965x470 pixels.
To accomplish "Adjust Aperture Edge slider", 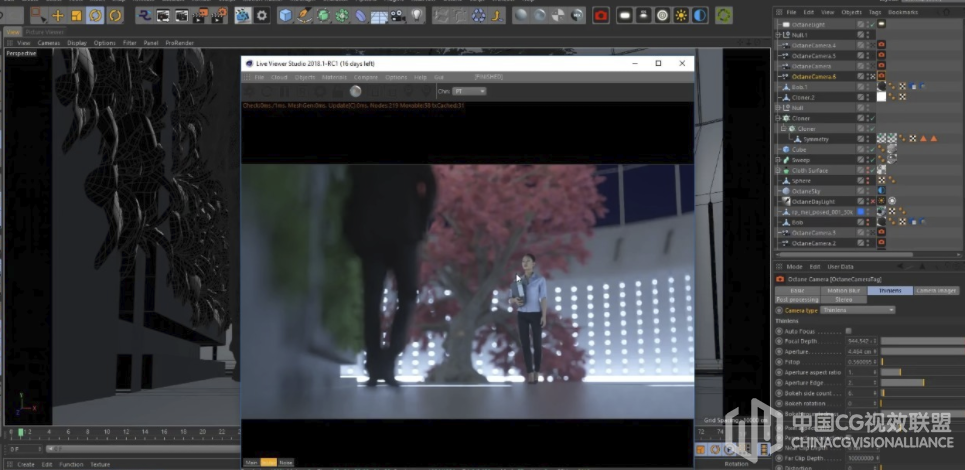I will pos(923,383).
